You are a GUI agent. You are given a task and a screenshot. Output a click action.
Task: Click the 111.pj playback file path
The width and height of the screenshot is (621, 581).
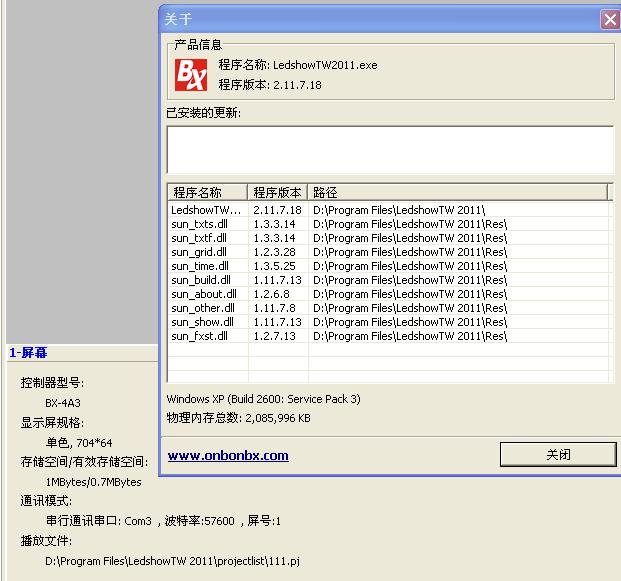pyautogui.click(x=172, y=561)
